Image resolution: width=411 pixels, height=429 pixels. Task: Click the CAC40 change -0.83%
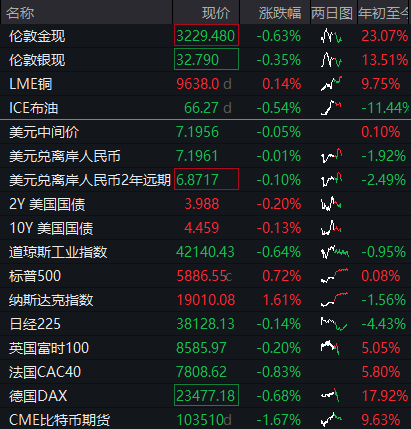tap(279, 372)
